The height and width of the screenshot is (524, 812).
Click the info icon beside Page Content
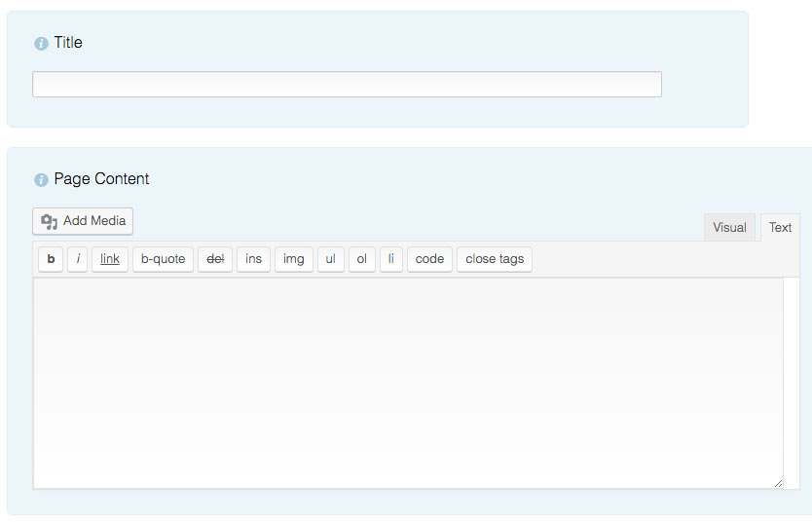point(41,179)
